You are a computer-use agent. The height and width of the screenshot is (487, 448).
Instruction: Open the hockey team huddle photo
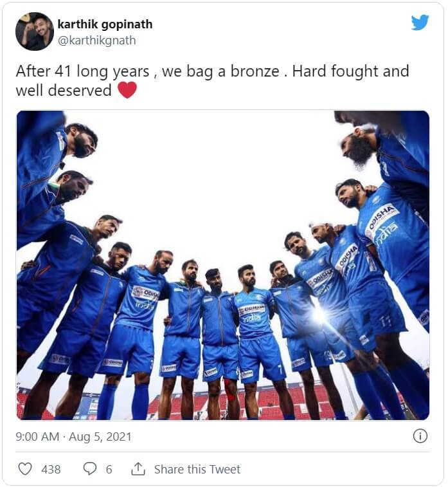click(x=222, y=265)
